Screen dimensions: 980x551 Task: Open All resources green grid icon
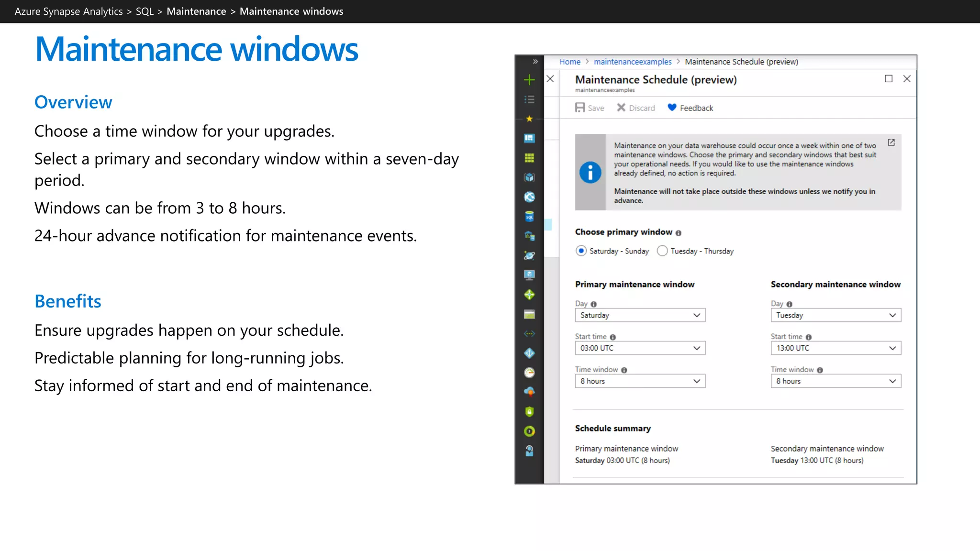pyautogui.click(x=529, y=158)
